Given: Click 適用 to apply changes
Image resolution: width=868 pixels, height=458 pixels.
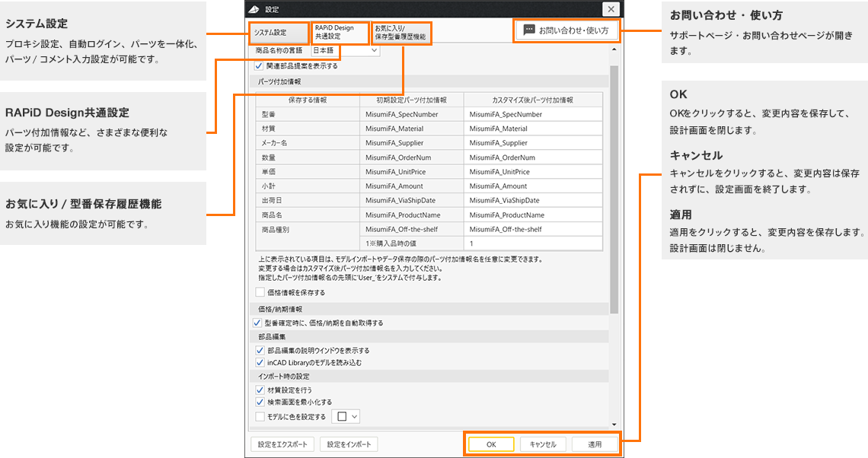Looking at the screenshot, I should click(596, 444).
